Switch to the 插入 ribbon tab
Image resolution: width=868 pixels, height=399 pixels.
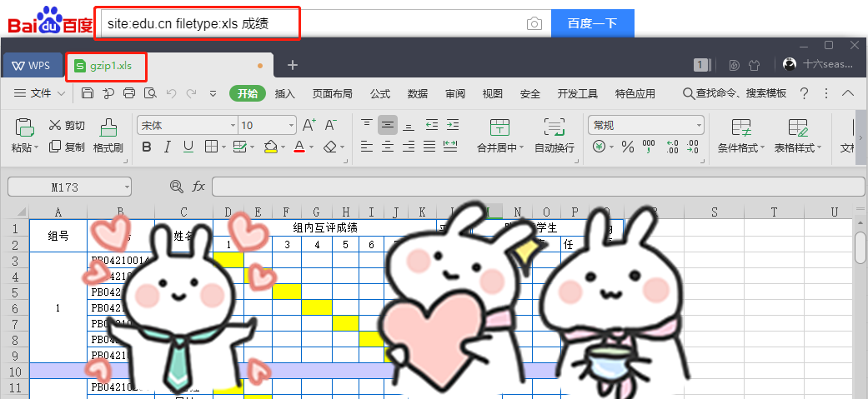click(x=284, y=93)
